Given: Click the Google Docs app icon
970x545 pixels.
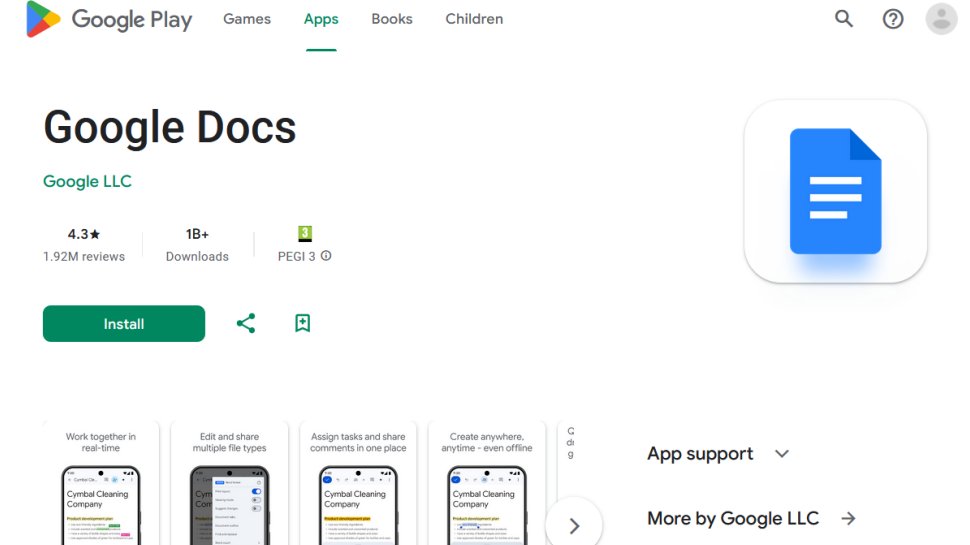Looking at the screenshot, I should (835, 191).
